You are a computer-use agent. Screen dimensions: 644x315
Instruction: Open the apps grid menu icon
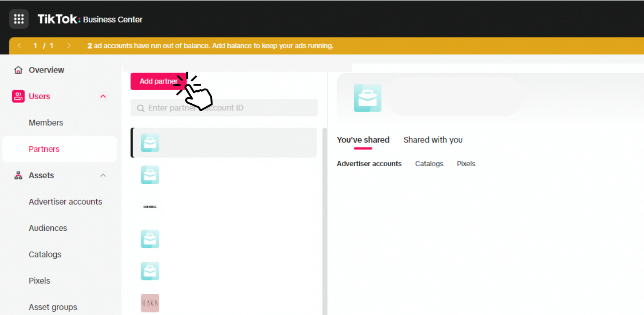19,19
